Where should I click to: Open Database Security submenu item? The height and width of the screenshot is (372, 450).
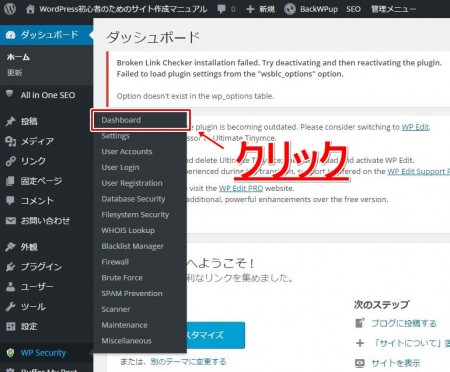[133, 199]
